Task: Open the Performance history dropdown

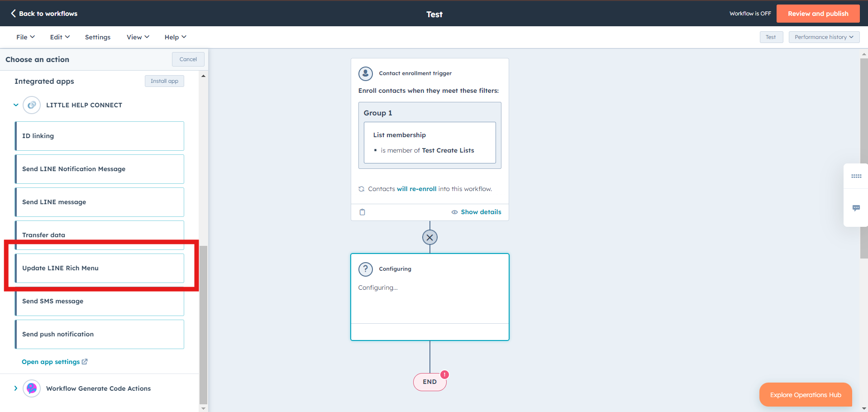Action: coord(824,37)
